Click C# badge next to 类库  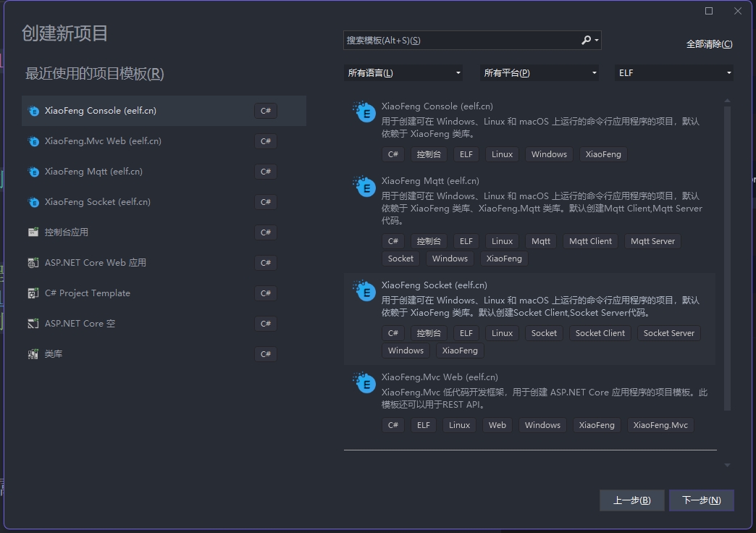(x=266, y=354)
